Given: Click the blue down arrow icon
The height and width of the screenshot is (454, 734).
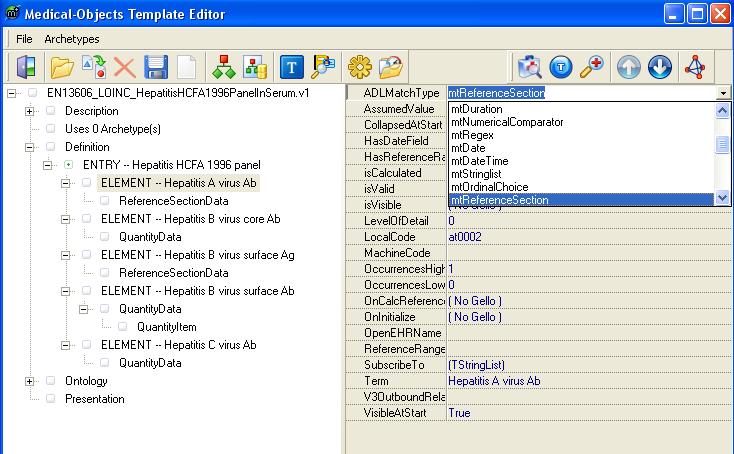Looking at the screenshot, I should (658, 67).
